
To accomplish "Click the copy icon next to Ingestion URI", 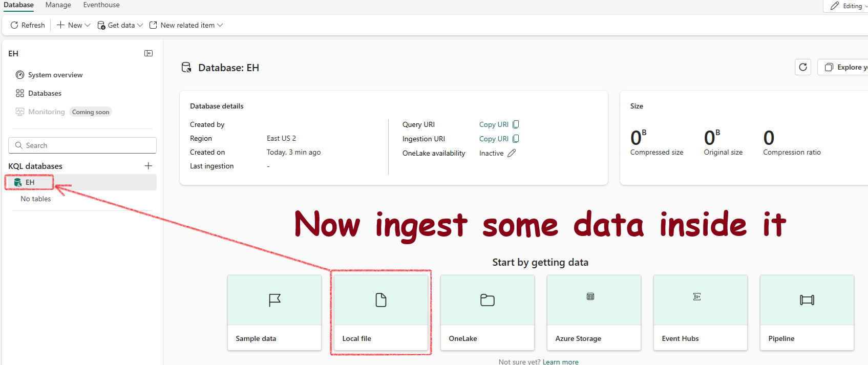I will pos(516,139).
